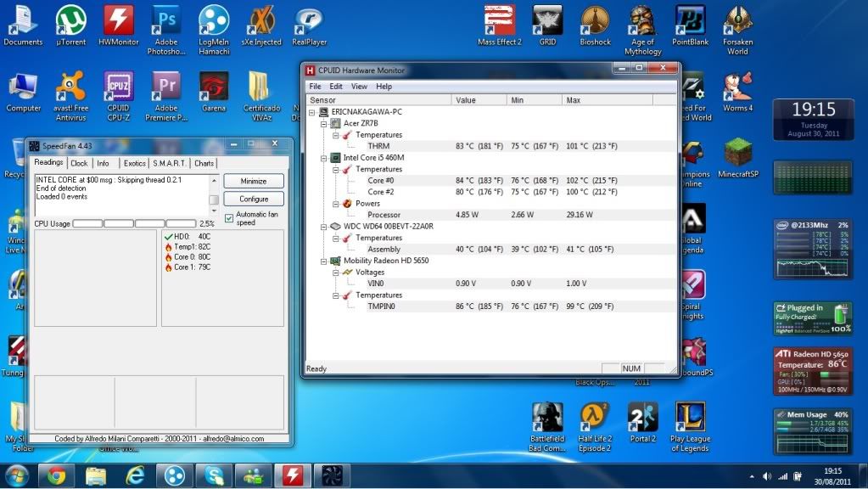868x489 pixels.
Task: Open the Forsaken World shortcut
Action: [737, 30]
